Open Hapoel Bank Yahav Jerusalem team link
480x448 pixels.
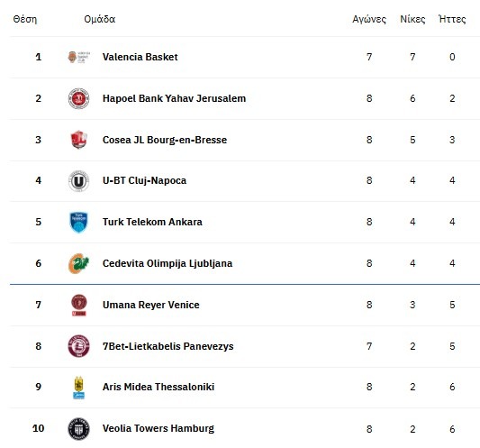[174, 98]
